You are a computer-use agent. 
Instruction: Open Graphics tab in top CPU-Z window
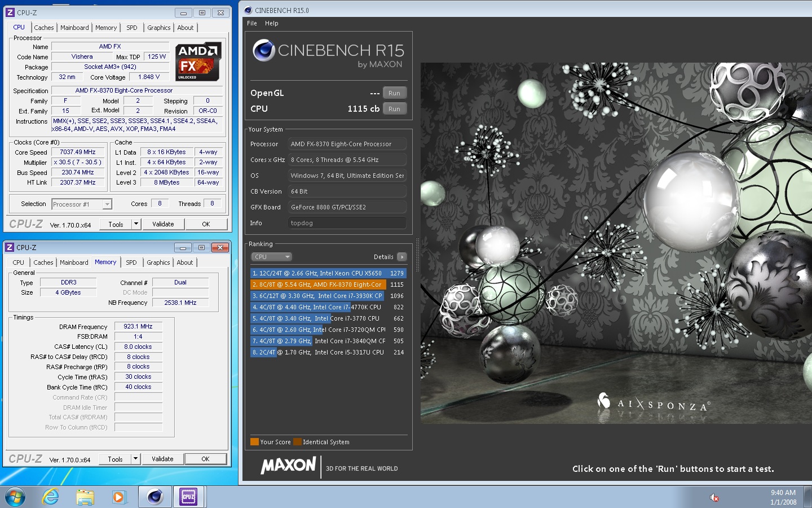click(159, 28)
